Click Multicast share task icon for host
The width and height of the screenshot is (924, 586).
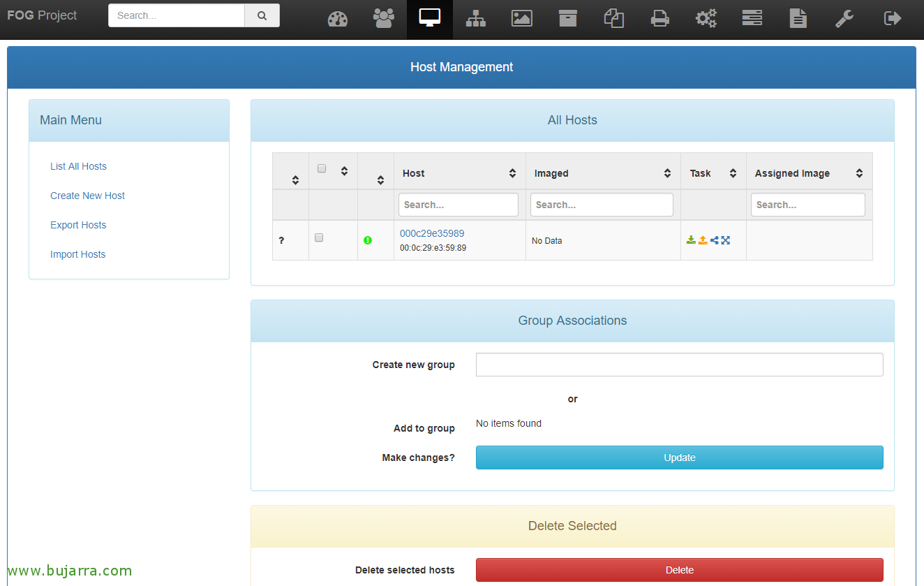click(715, 240)
